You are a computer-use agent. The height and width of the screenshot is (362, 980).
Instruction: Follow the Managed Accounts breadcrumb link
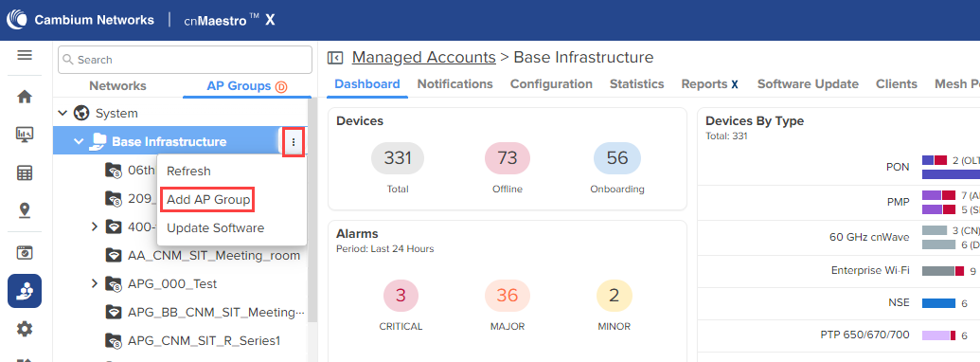coord(424,58)
